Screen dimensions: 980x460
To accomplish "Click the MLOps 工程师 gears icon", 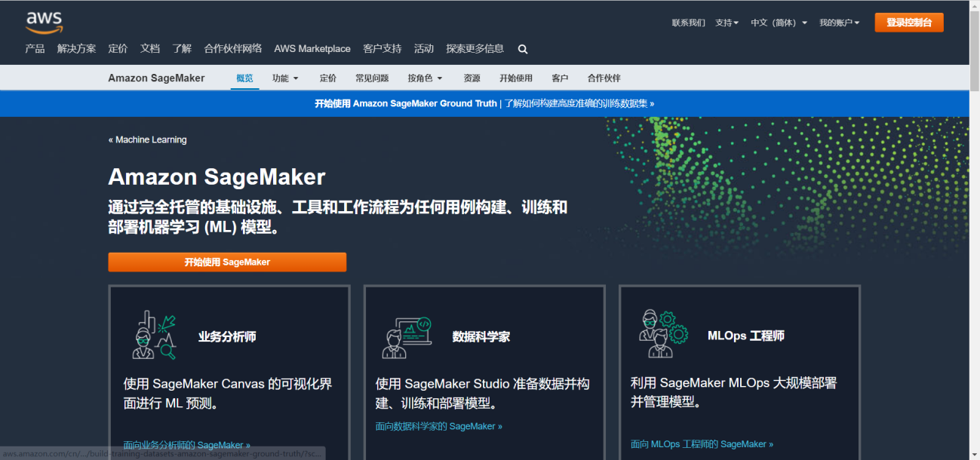I will point(661,335).
